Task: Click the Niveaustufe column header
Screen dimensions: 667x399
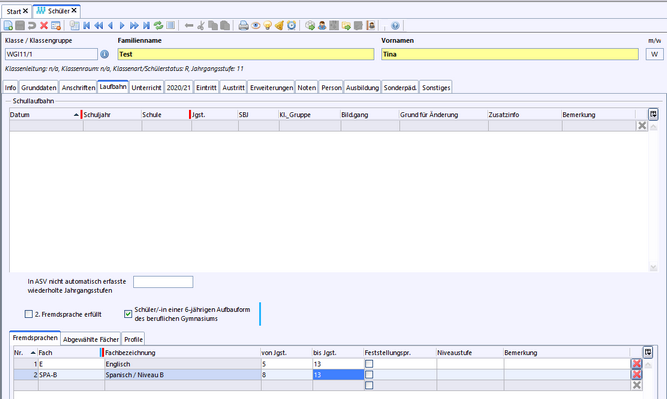Action: pos(470,353)
